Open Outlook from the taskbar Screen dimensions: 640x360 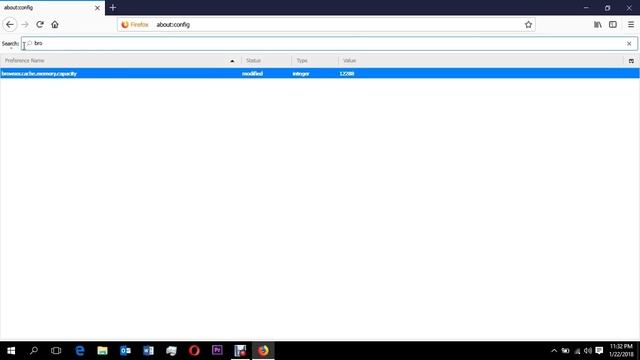[x=125, y=351]
